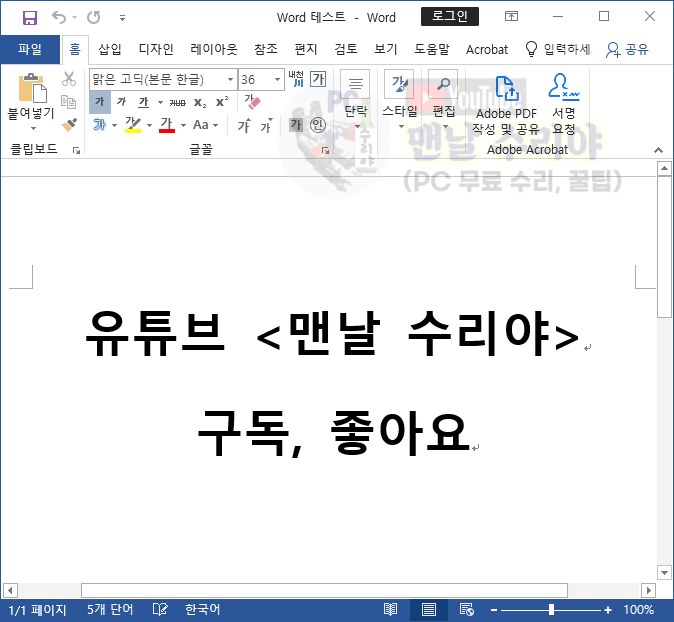Click the 한국어 language indicator

pos(202,610)
